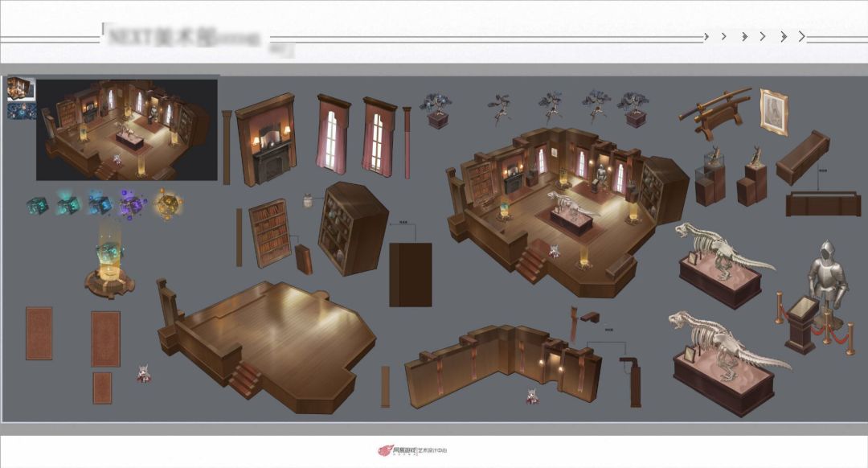Click the purple glowing cube icon

(132, 203)
